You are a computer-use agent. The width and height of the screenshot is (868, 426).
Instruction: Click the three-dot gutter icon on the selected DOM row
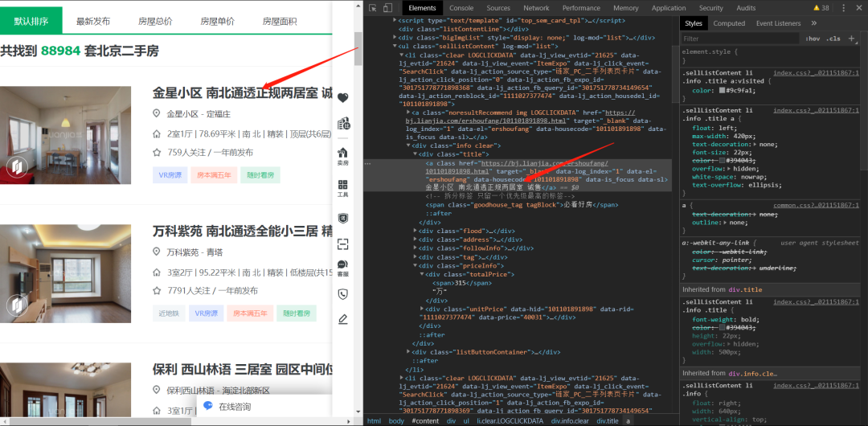[368, 164]
